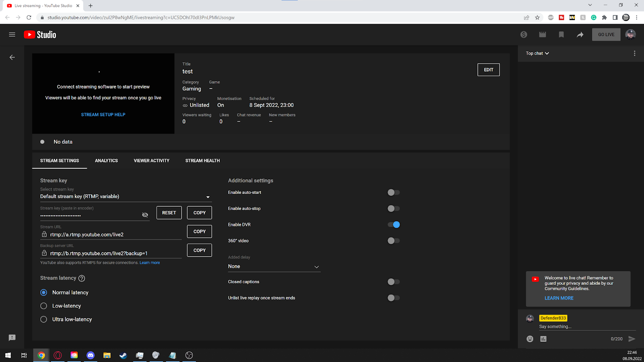644x362 pixels.
Task: Enable auto-stop toggle
Action: tap(394, 209)
